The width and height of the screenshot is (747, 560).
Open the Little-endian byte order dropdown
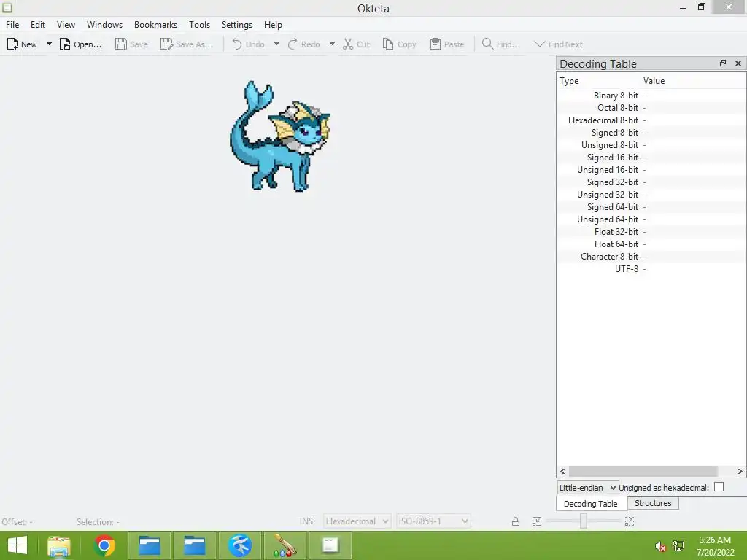pos(588,488)
